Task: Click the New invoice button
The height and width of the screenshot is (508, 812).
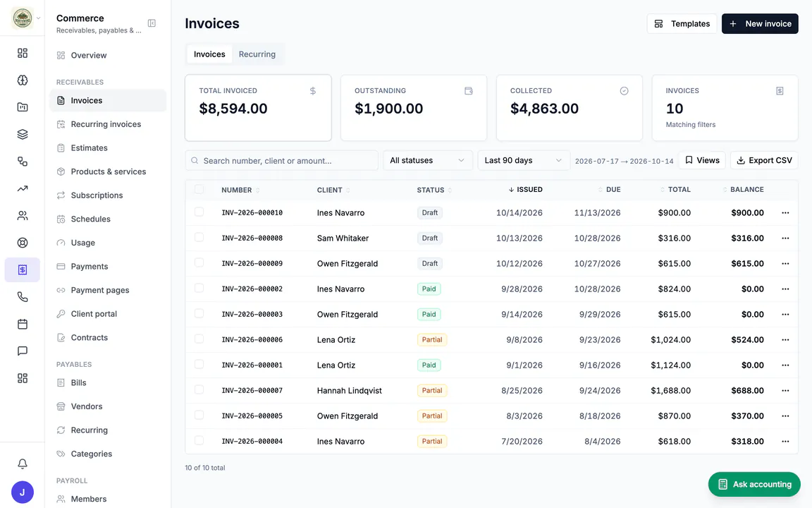Action: 760,24
